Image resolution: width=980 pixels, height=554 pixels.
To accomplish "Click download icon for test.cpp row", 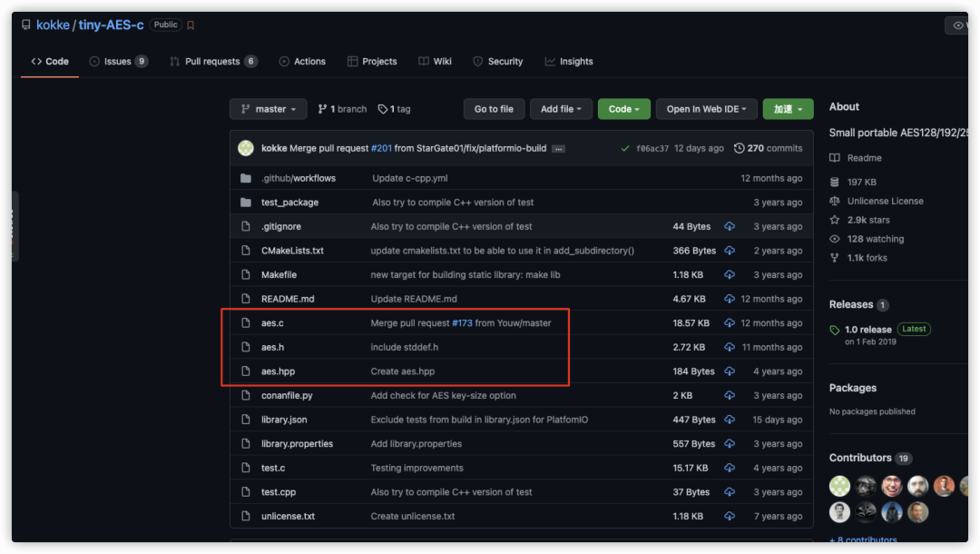I will tap(730, 492).
